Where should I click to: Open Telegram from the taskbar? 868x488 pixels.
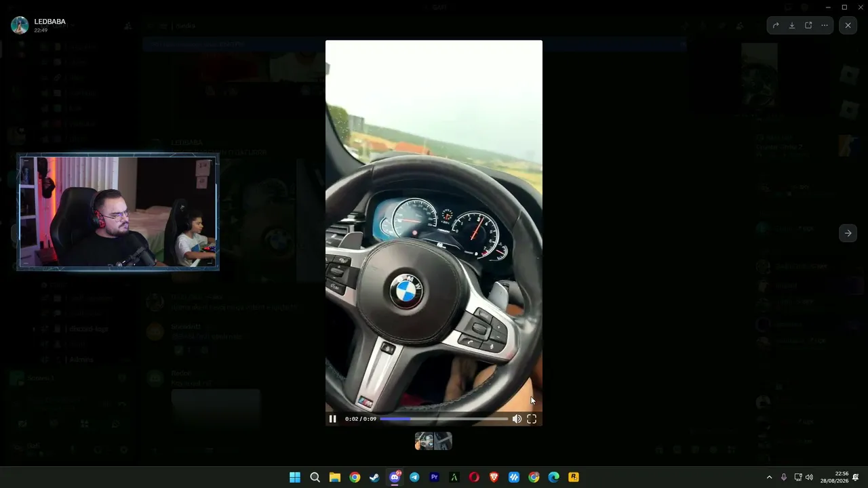click(414, 477)
